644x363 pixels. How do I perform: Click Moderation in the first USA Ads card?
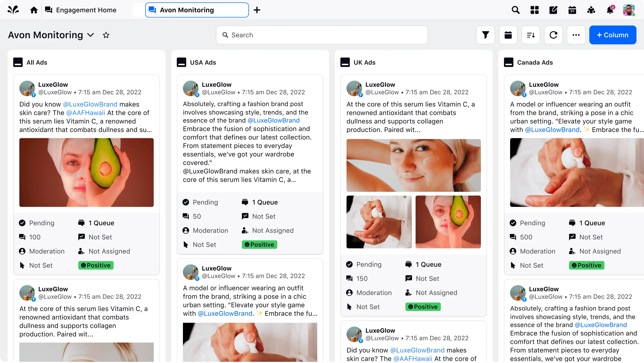[x=205, y=231]
